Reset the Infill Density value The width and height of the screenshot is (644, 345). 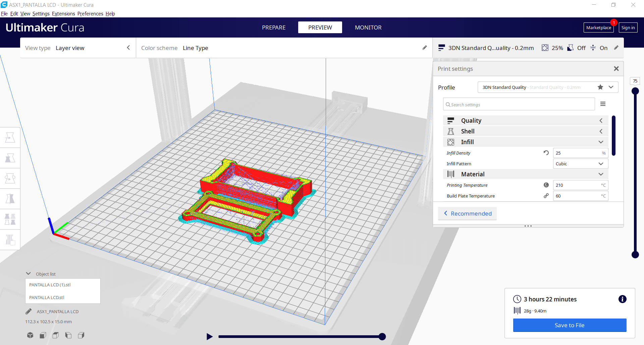pos(546,153)
